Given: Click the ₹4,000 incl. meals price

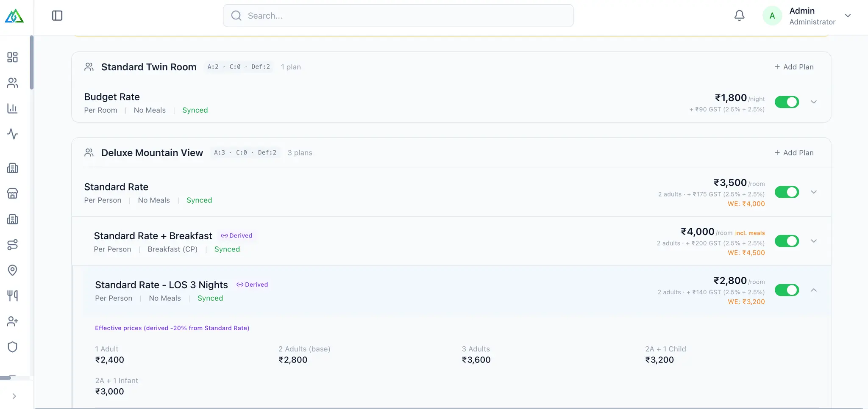Looking at the screenshot, I should (x=697, y=232).
